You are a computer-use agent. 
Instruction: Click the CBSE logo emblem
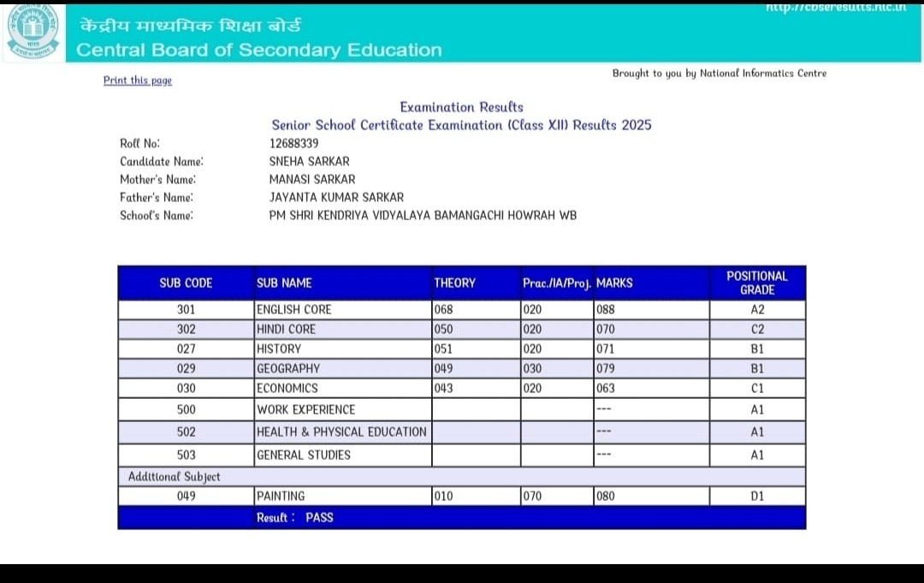click(33, 32)
